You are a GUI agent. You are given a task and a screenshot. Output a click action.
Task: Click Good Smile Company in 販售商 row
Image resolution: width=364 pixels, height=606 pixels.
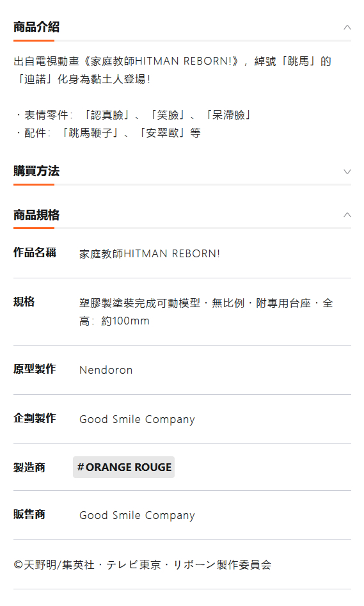click(137, 515)
